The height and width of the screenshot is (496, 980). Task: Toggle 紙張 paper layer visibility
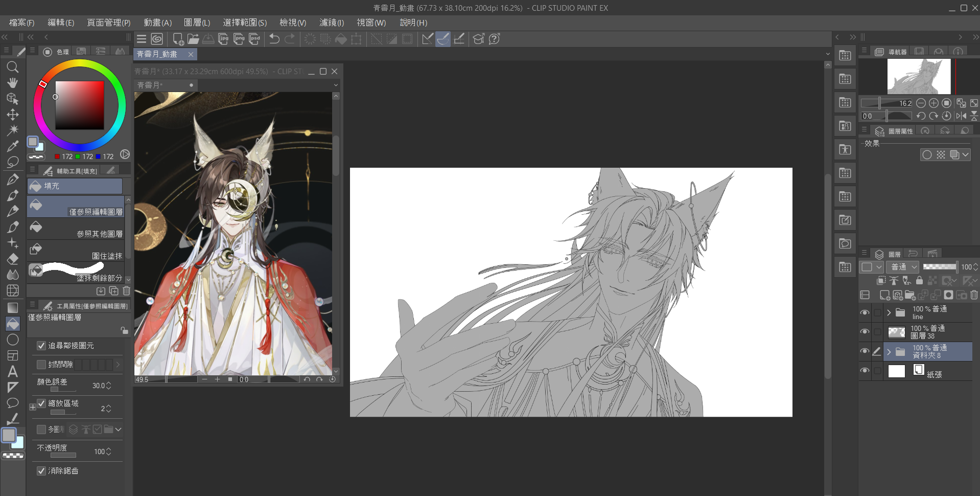click(865, 371)
